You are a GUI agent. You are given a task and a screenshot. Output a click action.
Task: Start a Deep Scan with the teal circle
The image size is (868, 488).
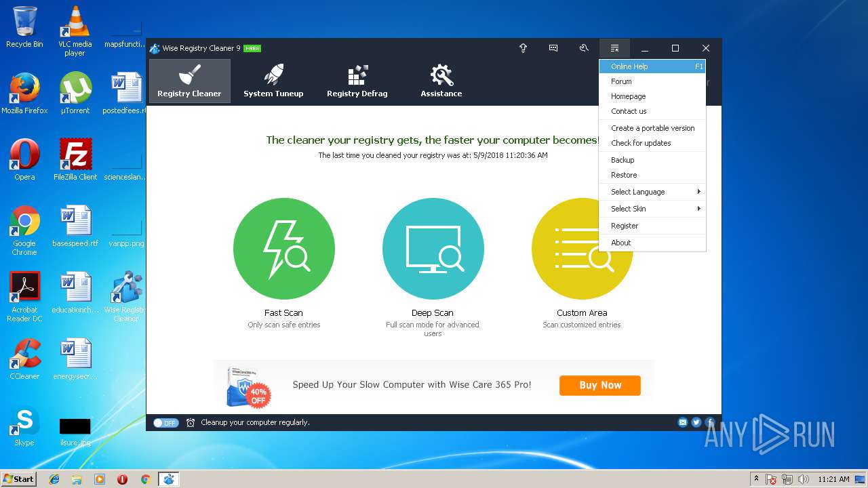point(433,249)
